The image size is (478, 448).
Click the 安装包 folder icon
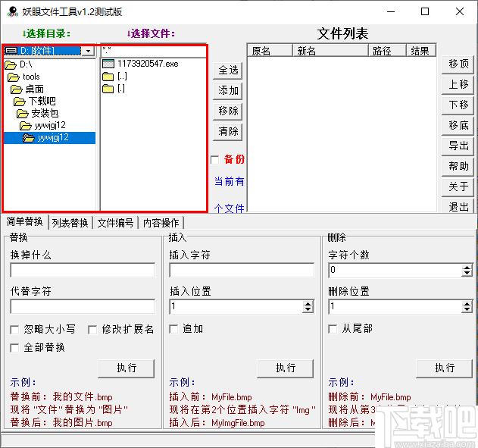23,114
